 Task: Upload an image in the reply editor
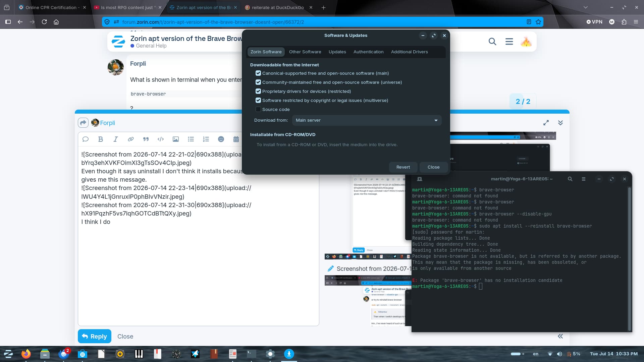[x=176, y=139]
